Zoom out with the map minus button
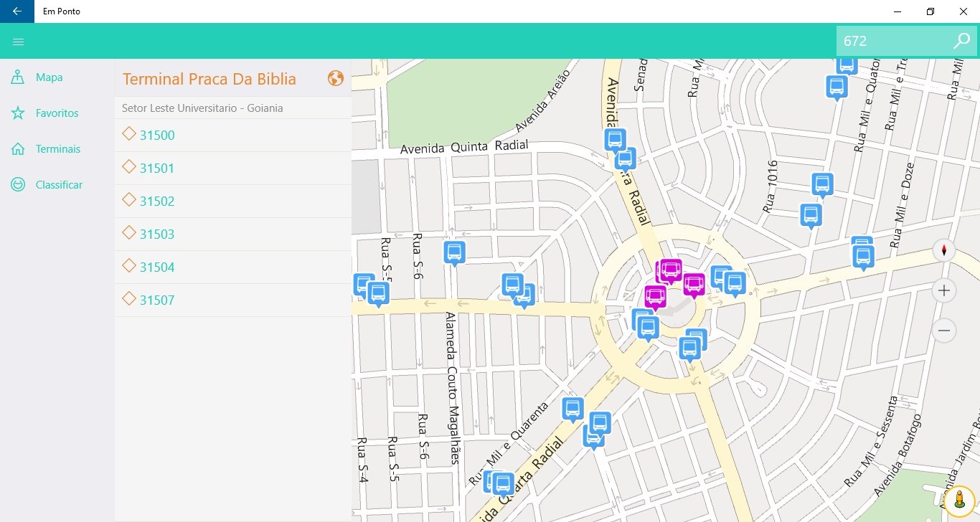 click(944, 331)
